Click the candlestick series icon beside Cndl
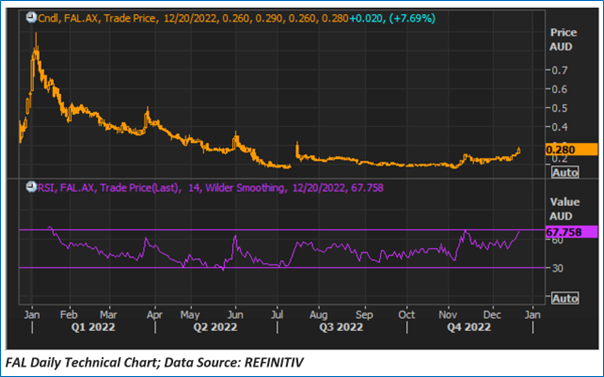This screenshot has width=604, height=377. pyautogui.click(x=31, y=18)
